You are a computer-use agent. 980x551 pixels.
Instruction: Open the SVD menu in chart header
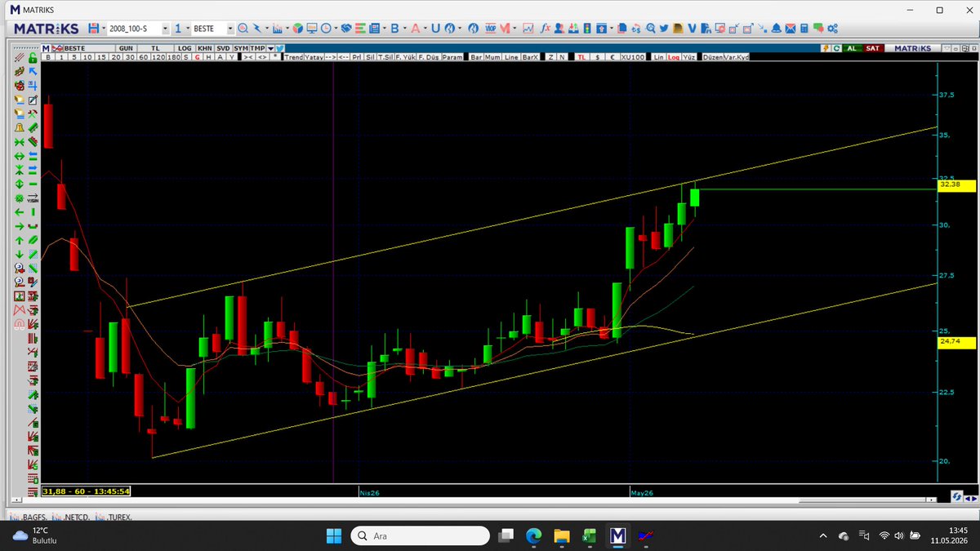click(x=223, y=48)
